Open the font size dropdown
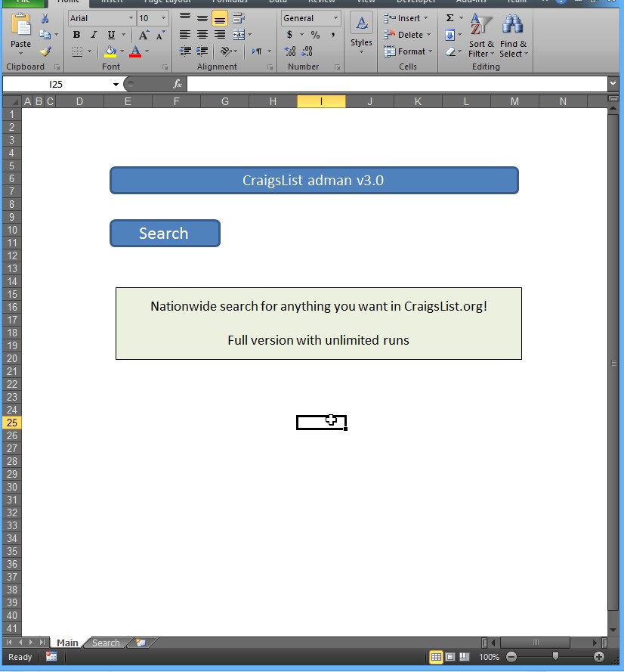The image size is (624, 672). 163,18
